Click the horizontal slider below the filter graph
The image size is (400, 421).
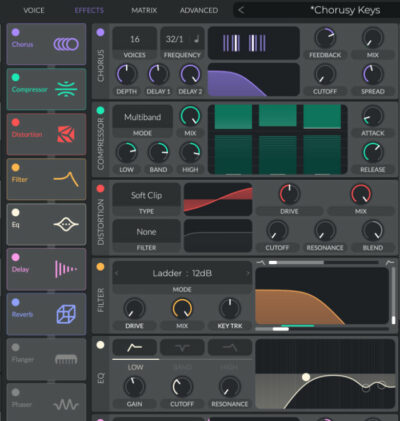pyautogui.click(x=322, y=329)
